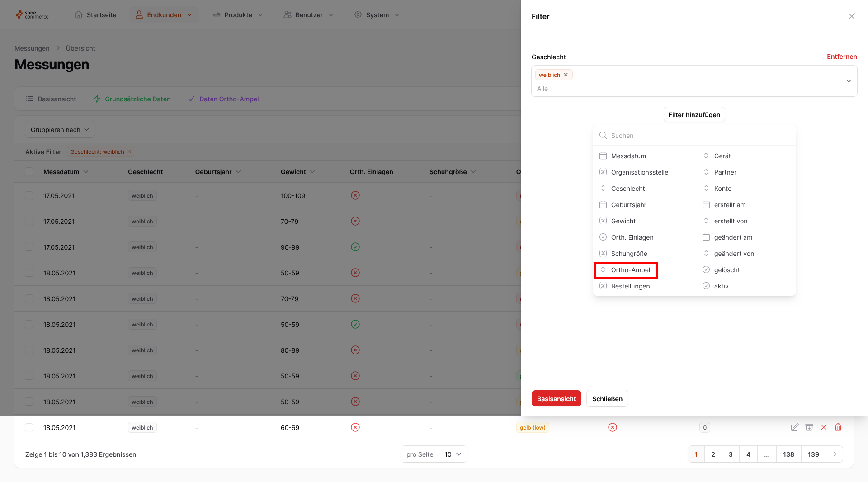Expand the Geschlecht filter dropdown chevron

849,81
